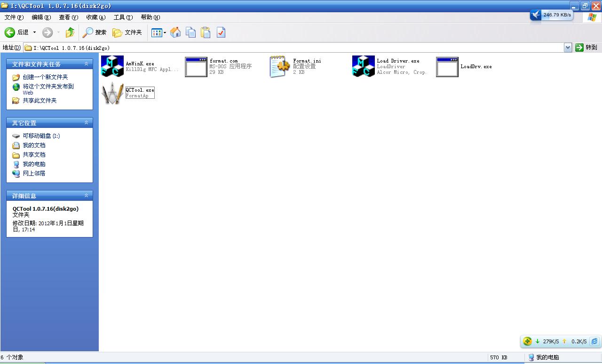
Task: Select the LoadDrv.exe file icon
Action: [x=447, y=66]
